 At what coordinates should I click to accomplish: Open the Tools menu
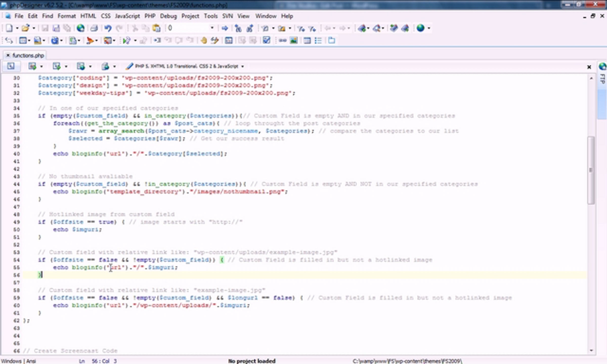click(x=211, y=16)
